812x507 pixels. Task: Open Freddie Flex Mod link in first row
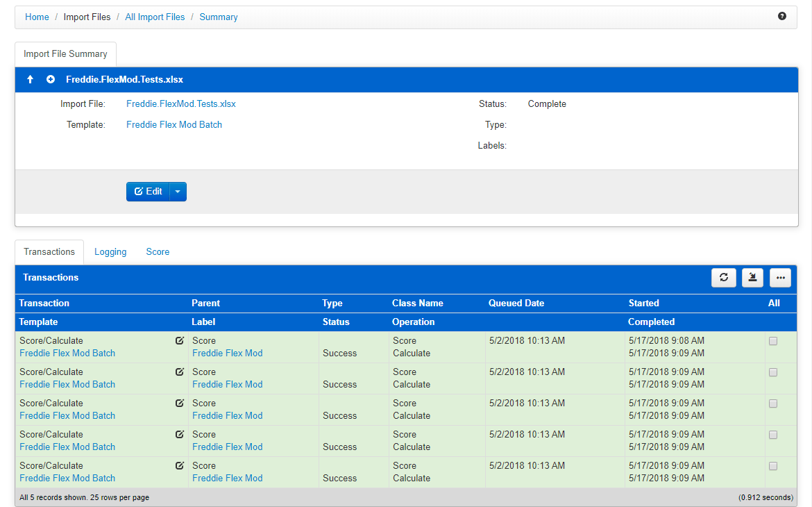click(x=228, y=353)
